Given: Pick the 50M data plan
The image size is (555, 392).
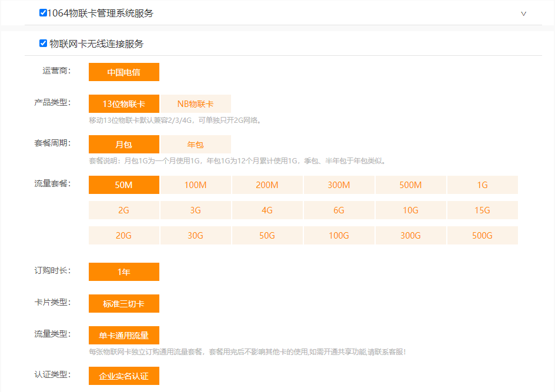Looking at the screenshot, I should pyautogui.click(x=124, y=185).
